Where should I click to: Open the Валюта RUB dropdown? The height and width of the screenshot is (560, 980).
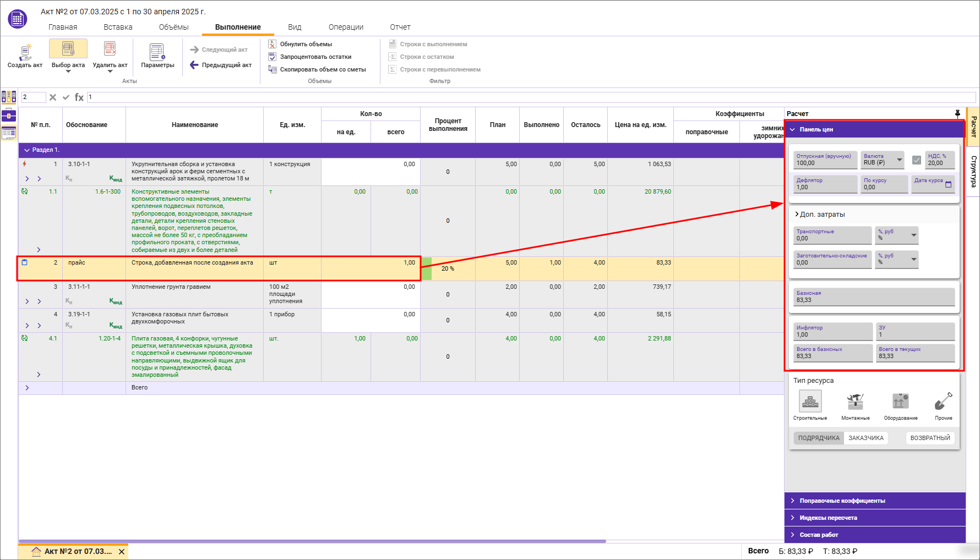tap(899, 160)
